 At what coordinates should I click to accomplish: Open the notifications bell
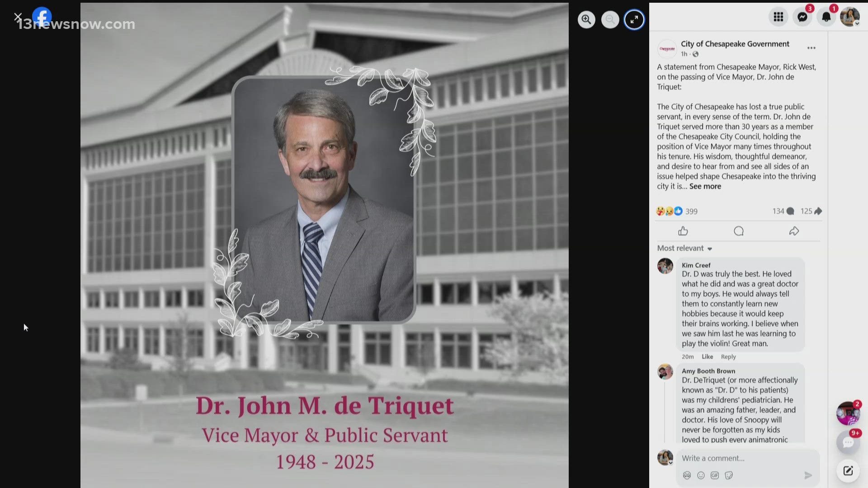pos(826,17)
